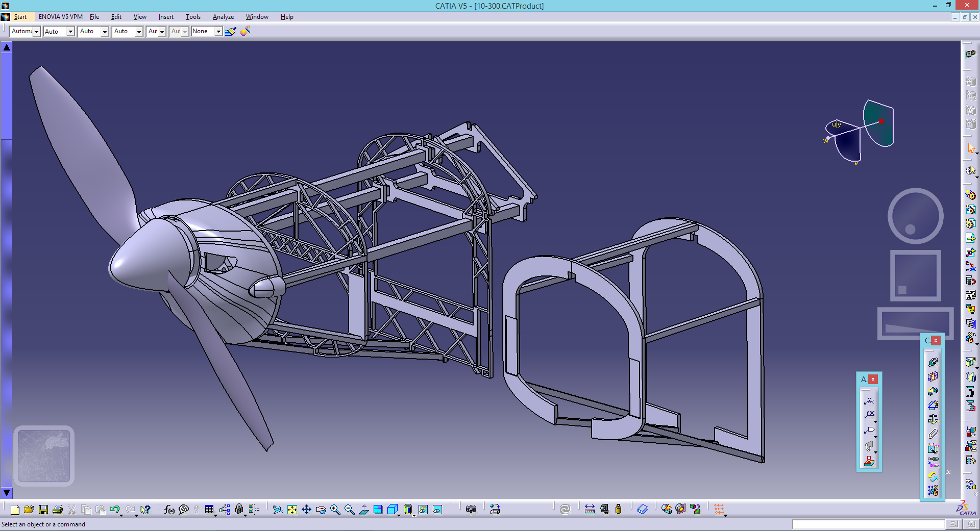The image size is (980, 531).
Task: Select the Angle Constraint tool
Action: click(x=933, y=404)
